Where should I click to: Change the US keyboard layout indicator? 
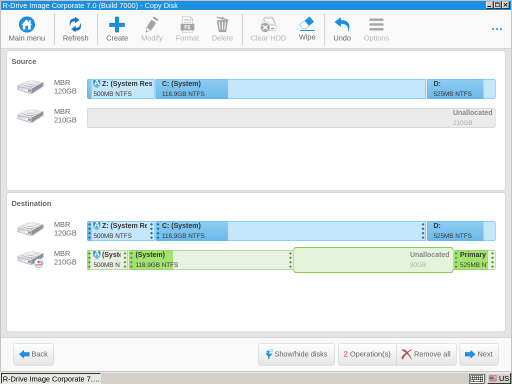(x=499, y=379)
